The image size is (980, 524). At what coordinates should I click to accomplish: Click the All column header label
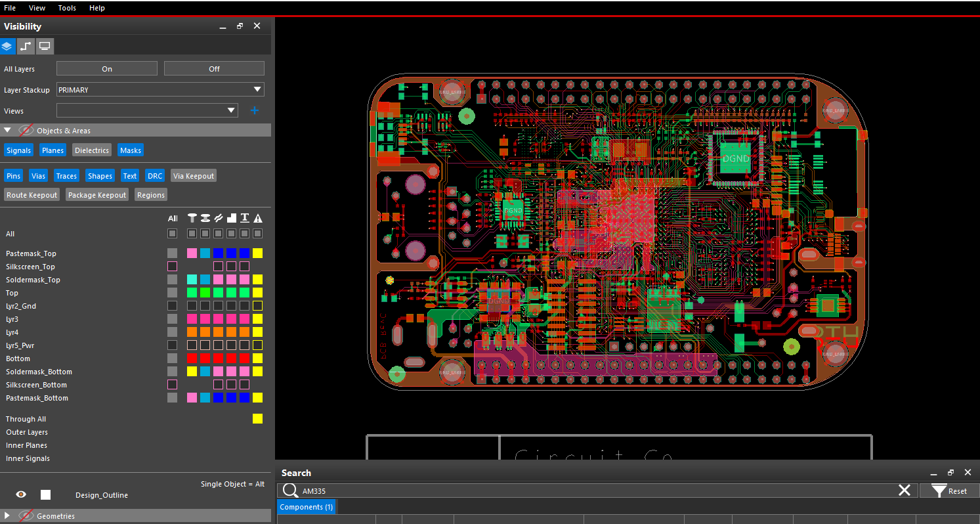click(172, 219)
